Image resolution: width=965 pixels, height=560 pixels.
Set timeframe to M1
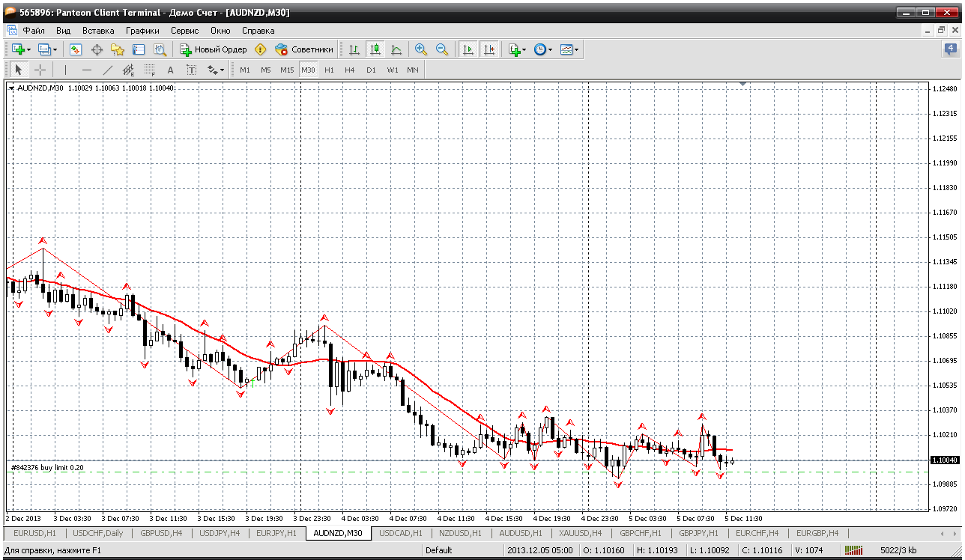tap(245, 70)
